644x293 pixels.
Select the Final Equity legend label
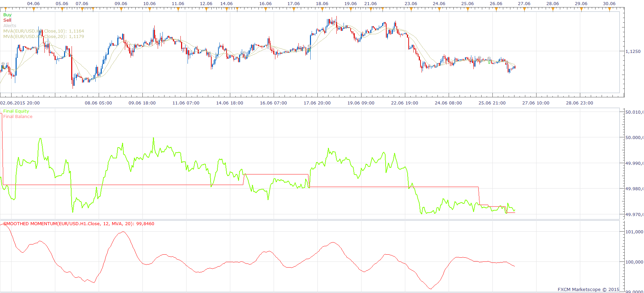[x=16, y=111]
